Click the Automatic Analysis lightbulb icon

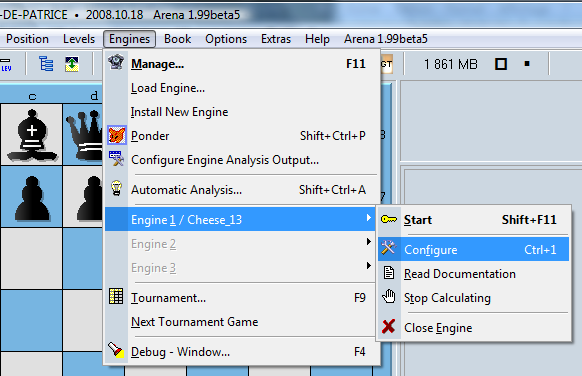click(x=117, y=188)
